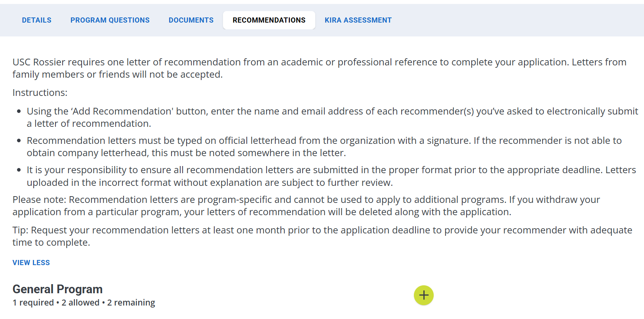This screenshot has height=319, width=644.
Task: Select the Recommendations tab
Action: [x=269, y=20]
